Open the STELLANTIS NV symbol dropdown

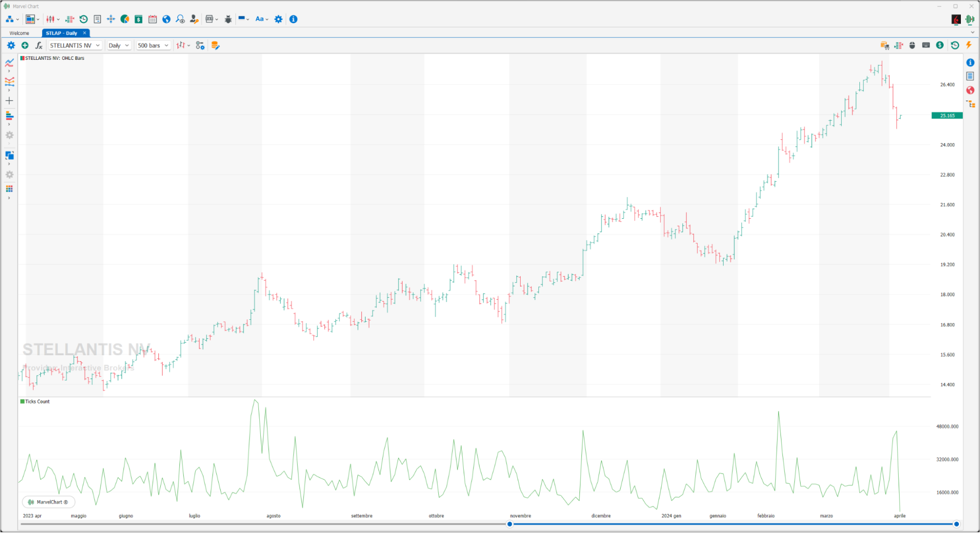75,46
